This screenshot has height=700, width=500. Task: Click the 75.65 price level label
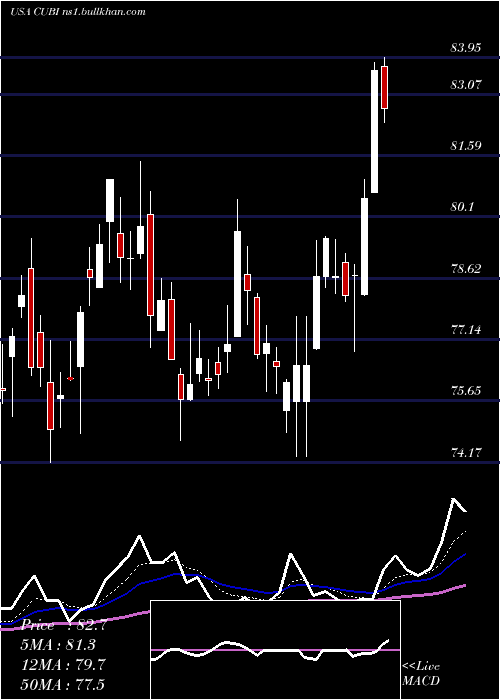[x=466, y=391]
